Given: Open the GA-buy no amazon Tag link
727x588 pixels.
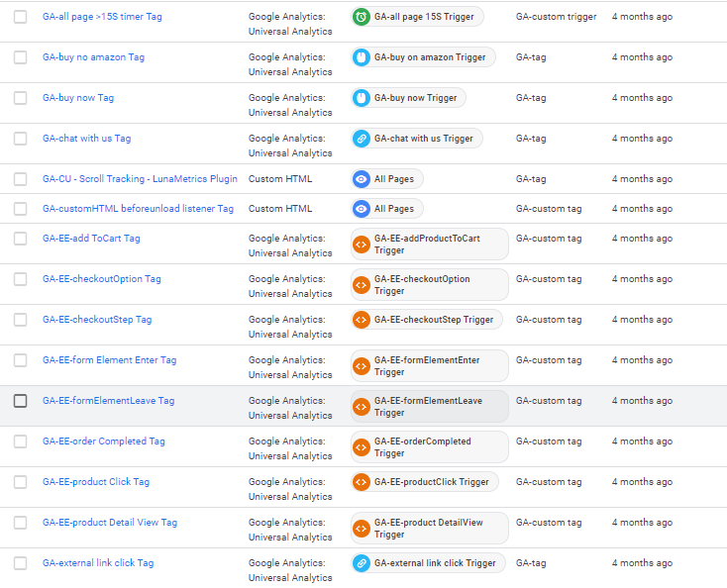Looking at the screenshot, I should click(x=94, y=57).
